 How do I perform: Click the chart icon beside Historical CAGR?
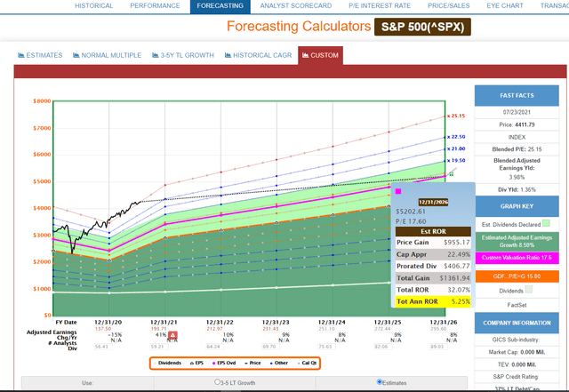coord(228,55)
